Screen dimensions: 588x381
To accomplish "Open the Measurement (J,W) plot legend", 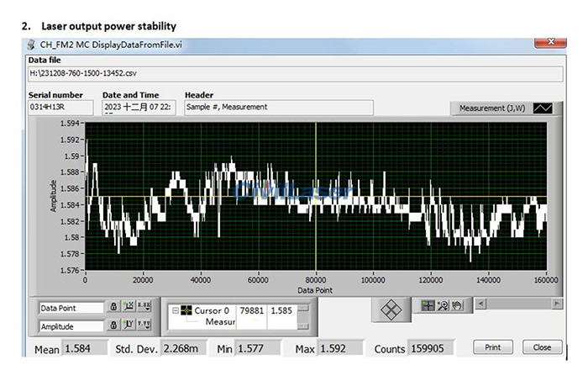I will pyautogui.click(x=490, y=108).
